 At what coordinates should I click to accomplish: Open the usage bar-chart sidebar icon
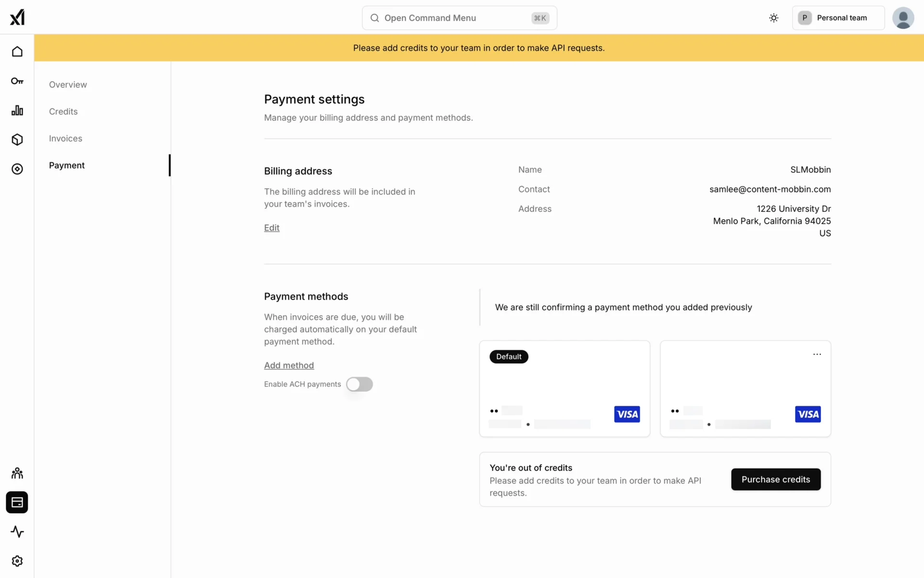[x=17, y=110]
